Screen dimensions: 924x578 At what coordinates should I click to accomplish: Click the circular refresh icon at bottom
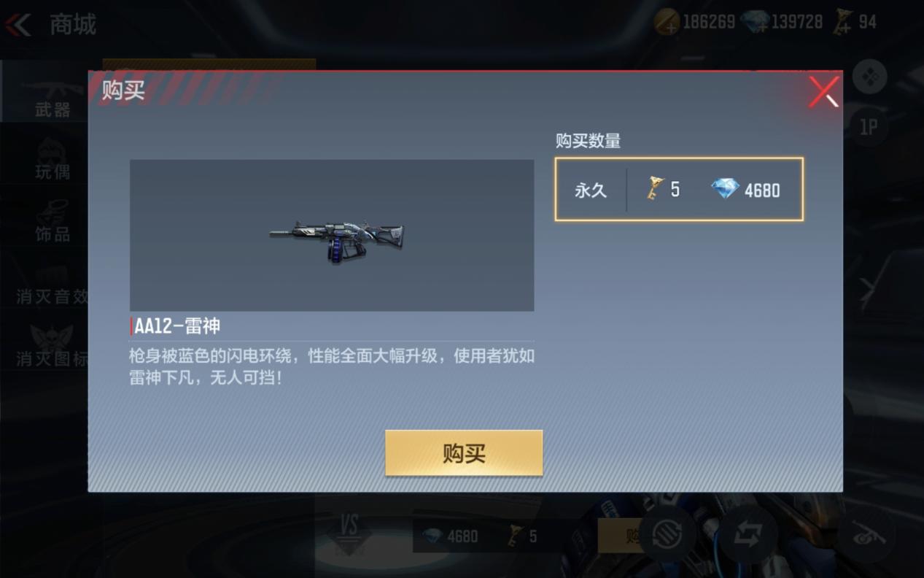click(667, 536)
